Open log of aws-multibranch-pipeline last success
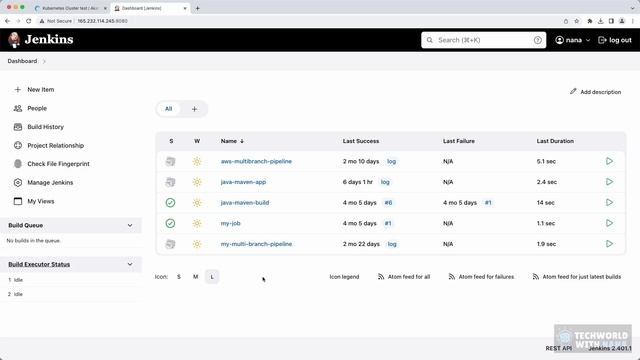The height and width of the screenshot is (360, 640). (x=391, y=161)
